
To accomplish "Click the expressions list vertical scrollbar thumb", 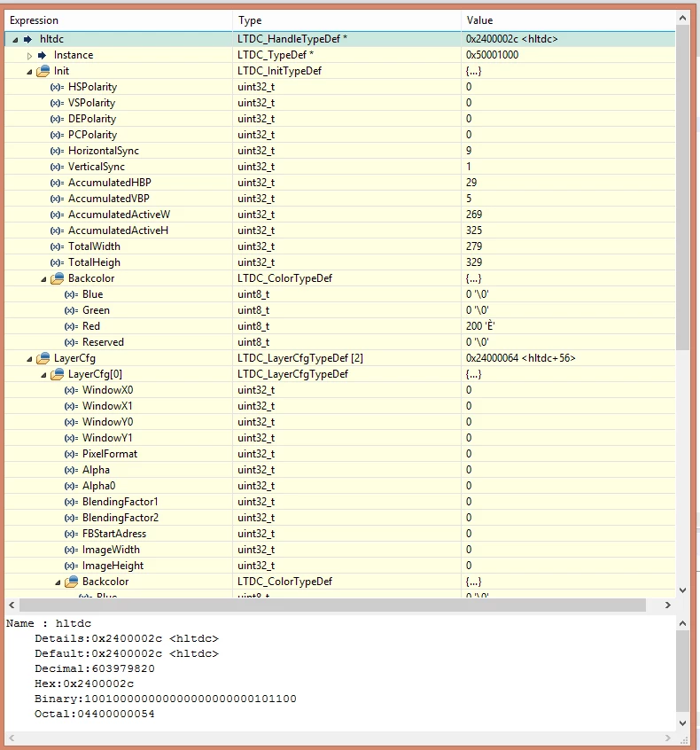I will (682, 186).
